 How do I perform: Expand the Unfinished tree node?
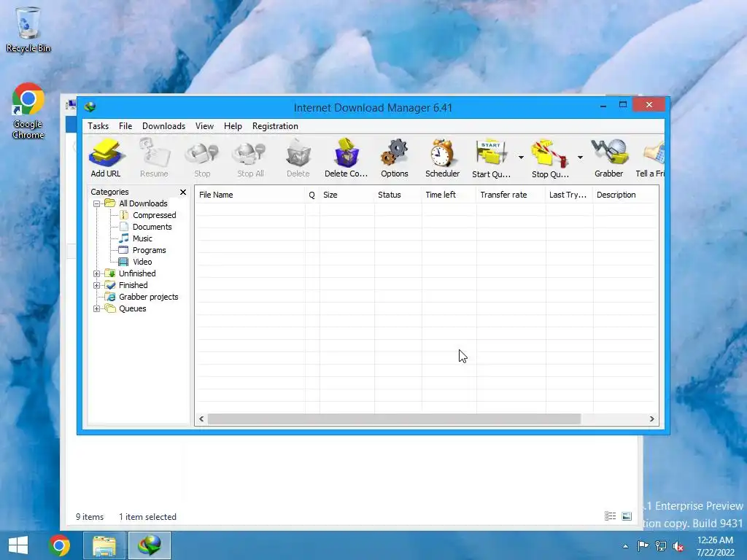[x=97, y=274]
